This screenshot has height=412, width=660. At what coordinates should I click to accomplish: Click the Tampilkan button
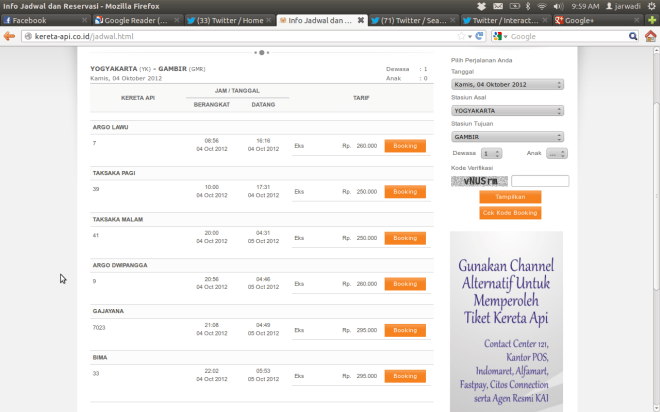coord(510,197)
